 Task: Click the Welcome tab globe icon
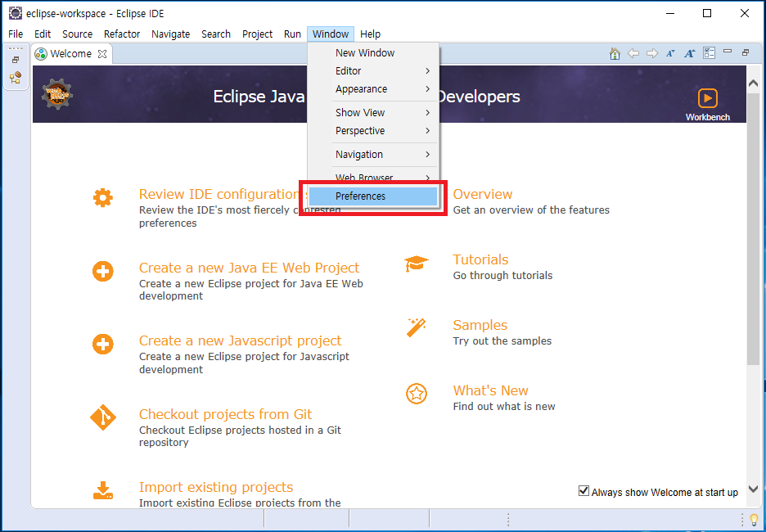click(x=41, y=54)
